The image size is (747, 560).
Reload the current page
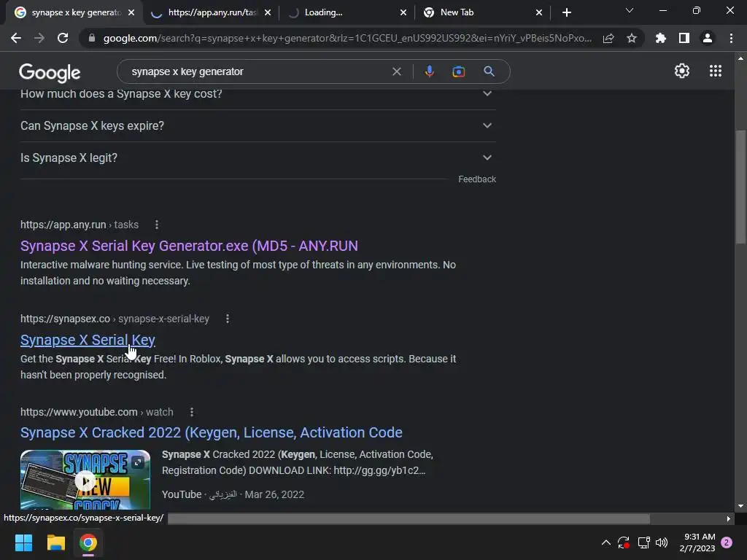click(x=63, y=38)
